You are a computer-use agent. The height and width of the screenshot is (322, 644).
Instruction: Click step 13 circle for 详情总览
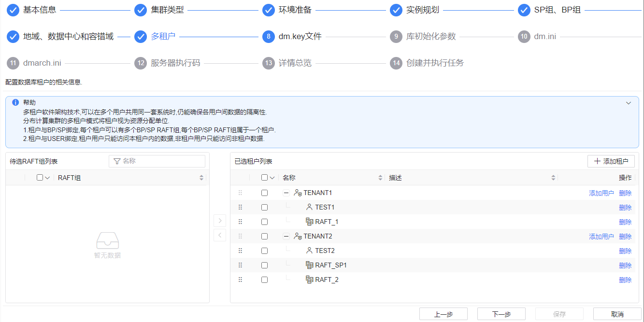tap(269, 63)
